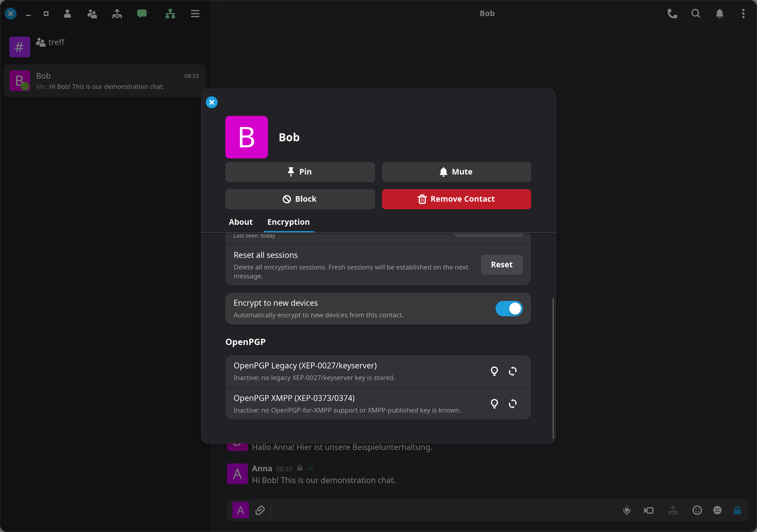Open the treff group chat entry
The height and width of the screenshot is (532, 757).
[x=104, y=46]
